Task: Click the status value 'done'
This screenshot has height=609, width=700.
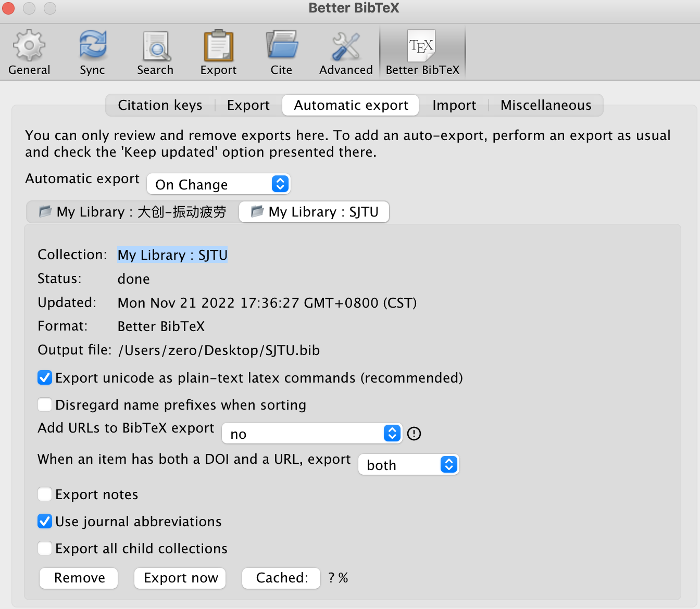Action: (133, 279)
